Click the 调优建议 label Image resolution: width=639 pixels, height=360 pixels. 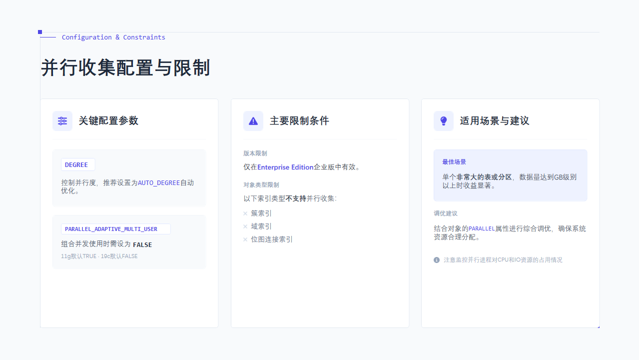click(445, 213)
